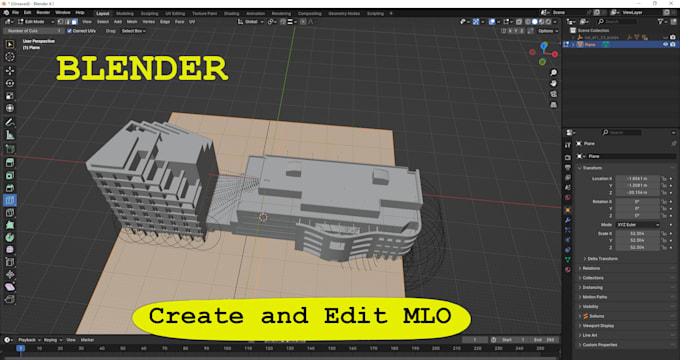
Task: Select the Poly Build tool
Action: click(x=10, y=225)
